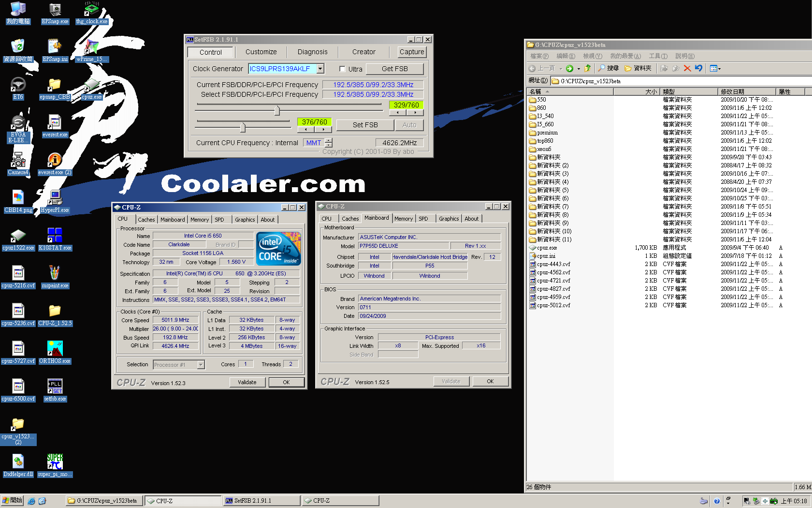Open the EVGA E-LEET desktop icon

(x=18, y=129)
